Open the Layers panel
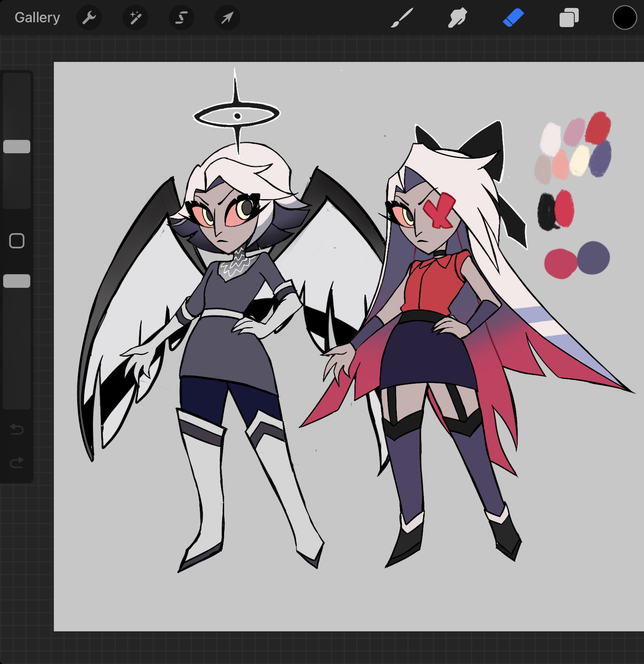Screen dimensions: 644x664 (569, 18)
